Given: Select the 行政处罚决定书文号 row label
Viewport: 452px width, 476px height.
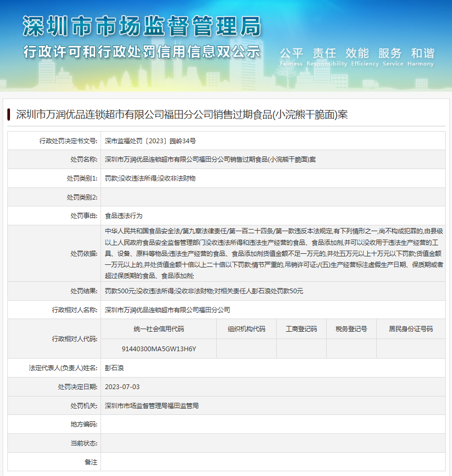Looking at the screenshot, I should coord(68,141).
